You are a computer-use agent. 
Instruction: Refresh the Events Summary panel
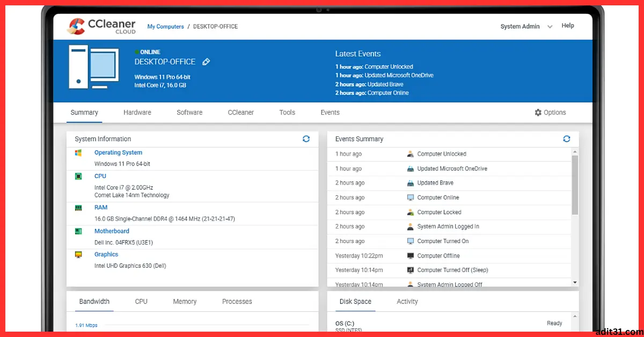(566, 138)
